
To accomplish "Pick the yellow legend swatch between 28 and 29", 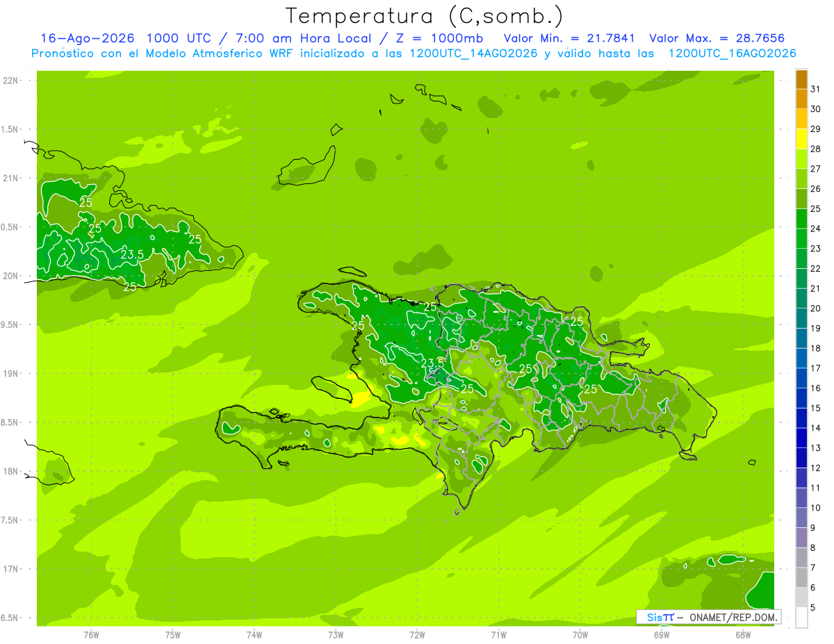I will pyautogui.click(x=801, y=139).
